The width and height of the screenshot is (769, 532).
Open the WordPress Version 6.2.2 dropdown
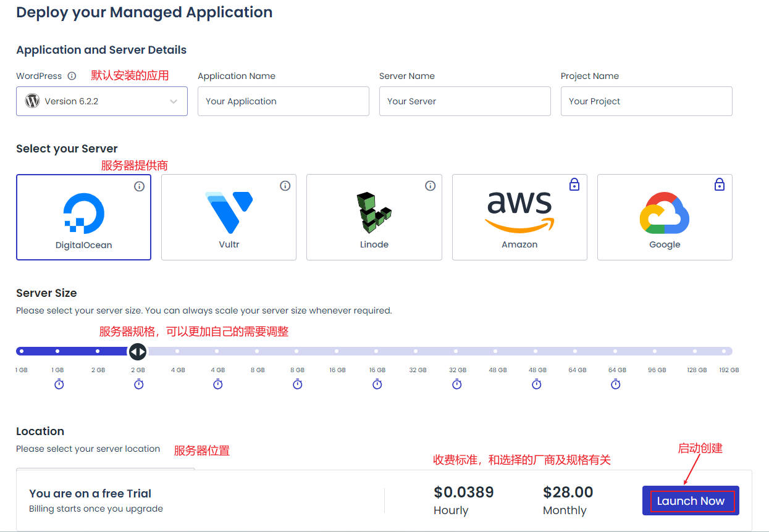point(101,101)
